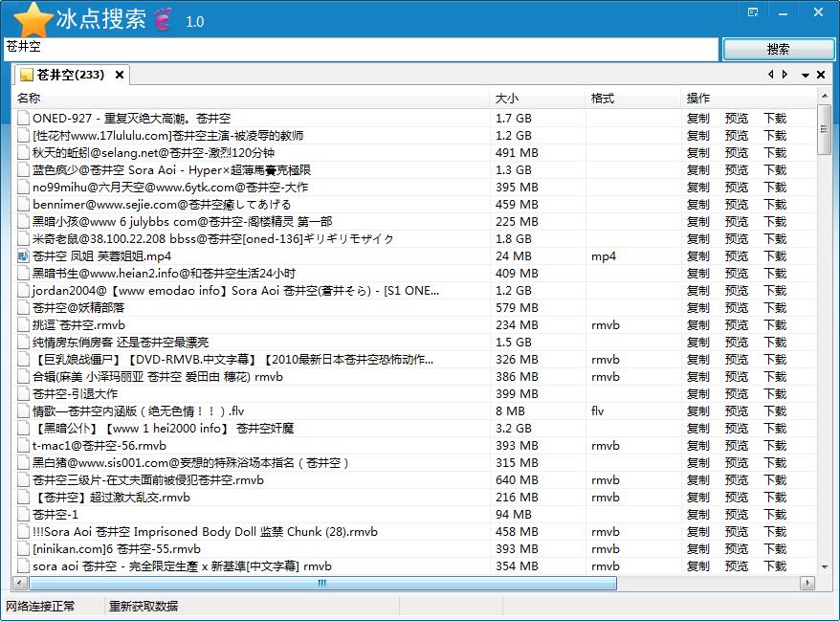Open the tab list dropdown arrow

806,75
